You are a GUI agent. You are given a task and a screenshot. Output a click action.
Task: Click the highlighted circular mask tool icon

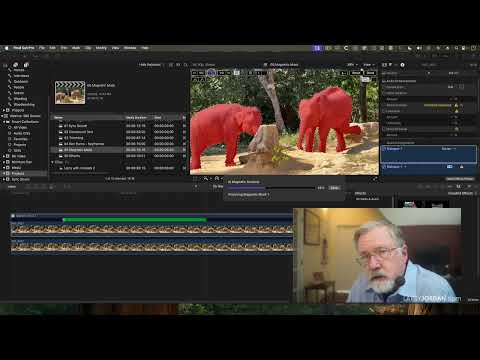click(x=211, y=73)
